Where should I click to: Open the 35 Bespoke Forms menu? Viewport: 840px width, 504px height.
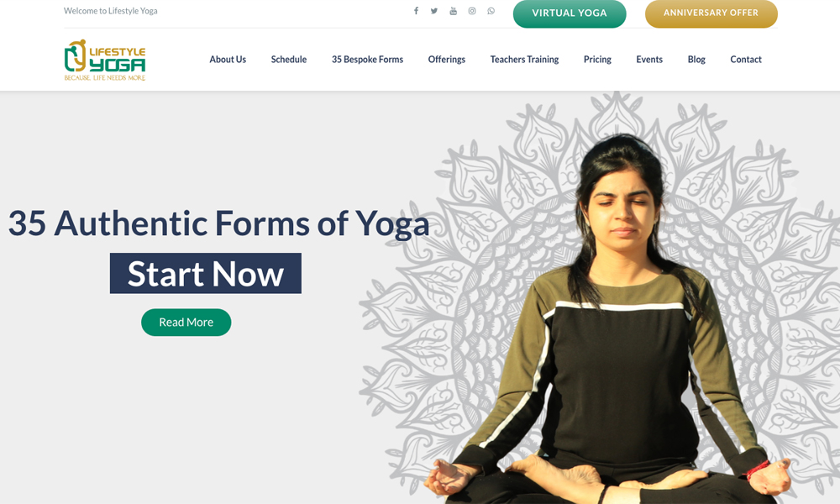click(368, 60)
